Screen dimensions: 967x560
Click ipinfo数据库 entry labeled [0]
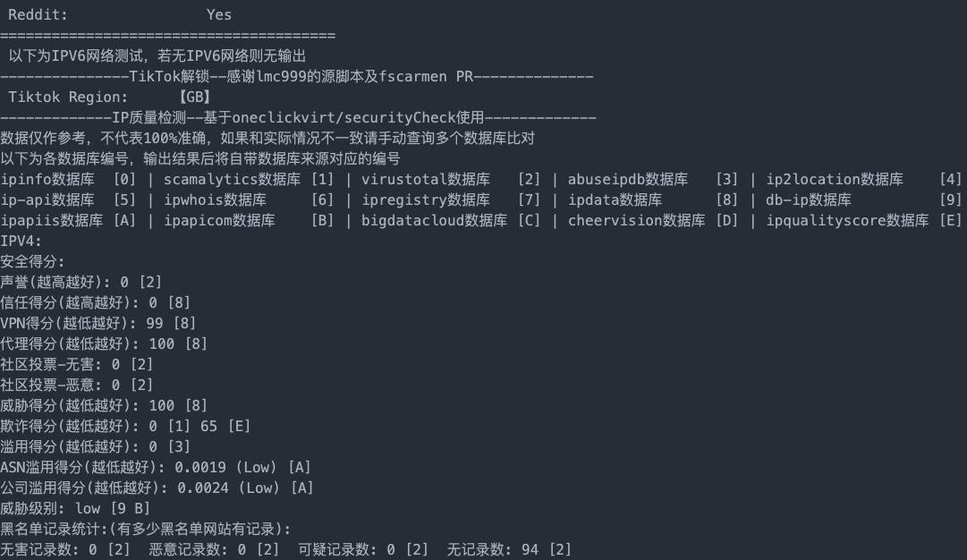click(x=68, y=180)
